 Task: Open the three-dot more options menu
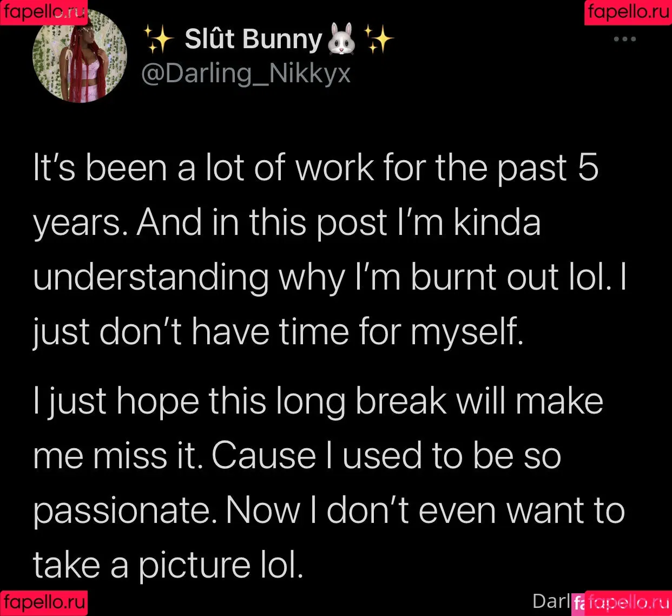coord(624,39)
